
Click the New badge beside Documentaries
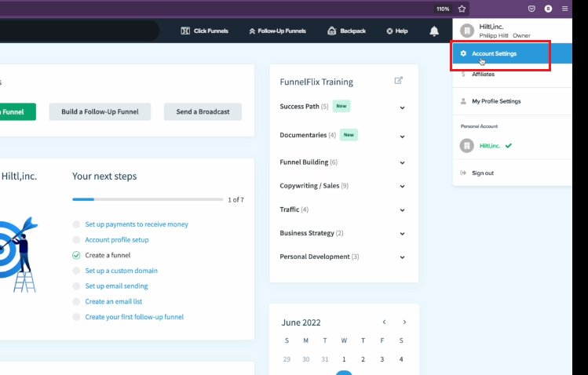[349, 135]
